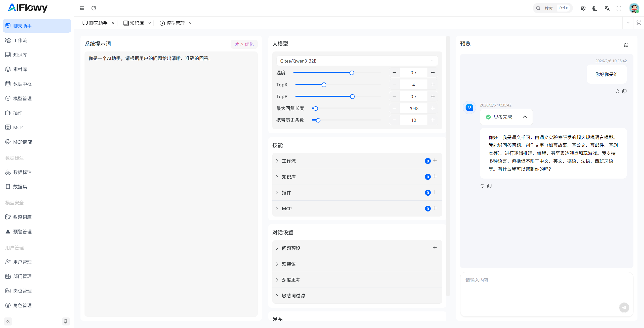644x328 pixels.
Task: Regenerate the AI response
Action: tap(482, 186)
